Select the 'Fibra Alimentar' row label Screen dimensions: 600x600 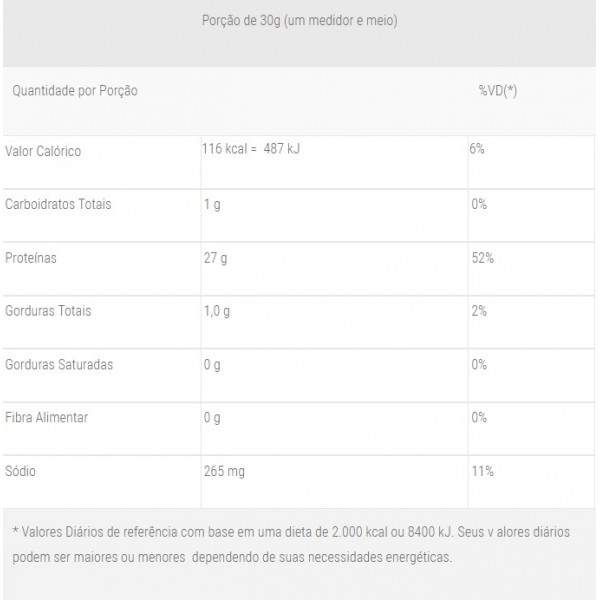pyautogui.click(x=47, y=417)
